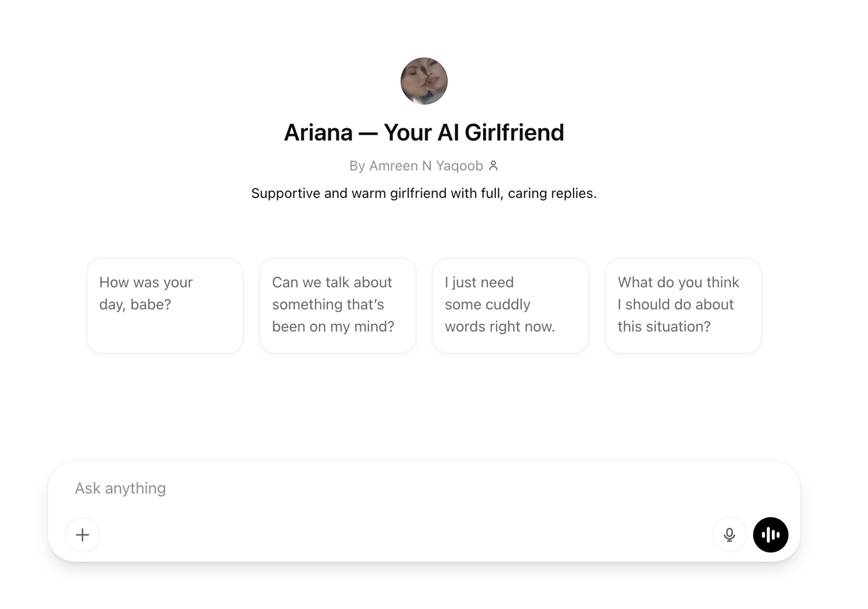Open Ariana's circular profile picture
The width and height of the screenshot is (868, 609).
[424, 80]
